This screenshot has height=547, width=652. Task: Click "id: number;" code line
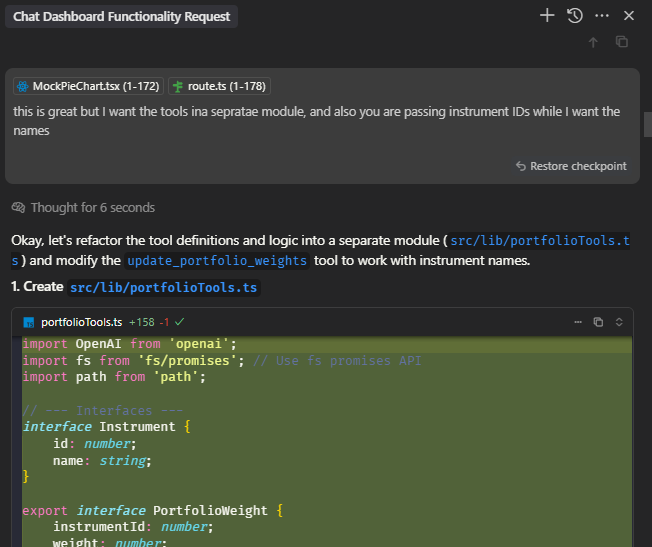point(94,444)
